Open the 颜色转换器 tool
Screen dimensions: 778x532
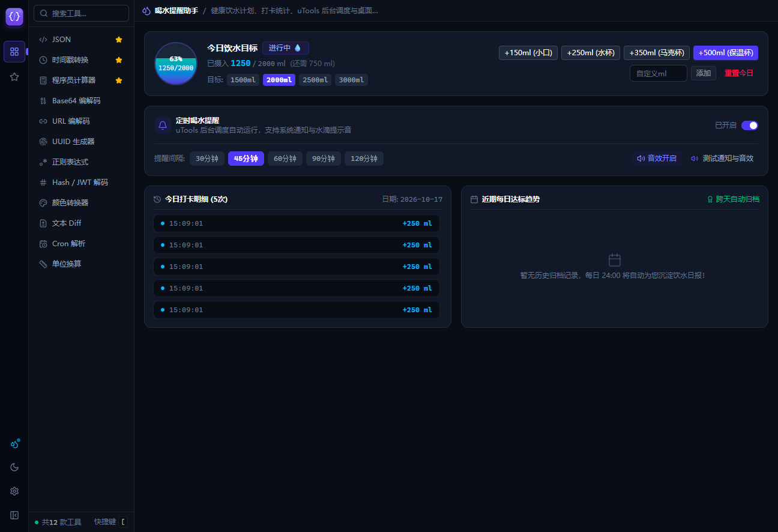(x=81, y=203)
